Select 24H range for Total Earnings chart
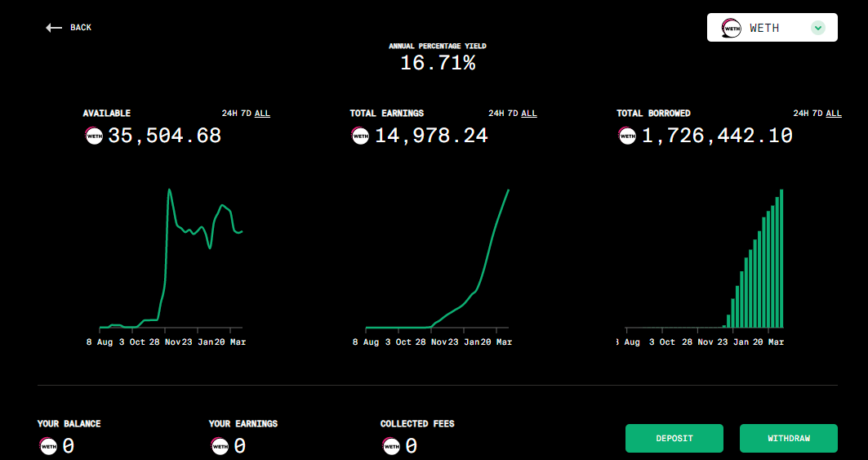Viewport: 868px width, 460px height. click(x=496, y=114)
